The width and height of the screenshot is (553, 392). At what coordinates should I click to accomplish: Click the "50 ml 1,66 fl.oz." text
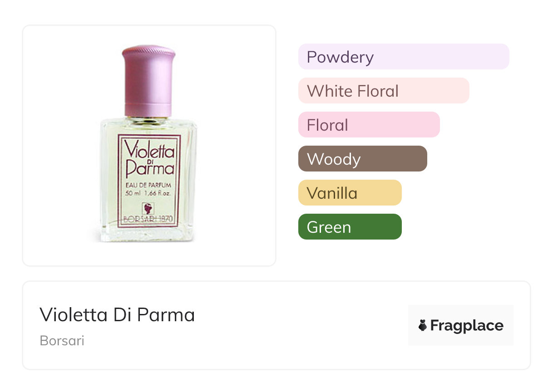point(149,193)
